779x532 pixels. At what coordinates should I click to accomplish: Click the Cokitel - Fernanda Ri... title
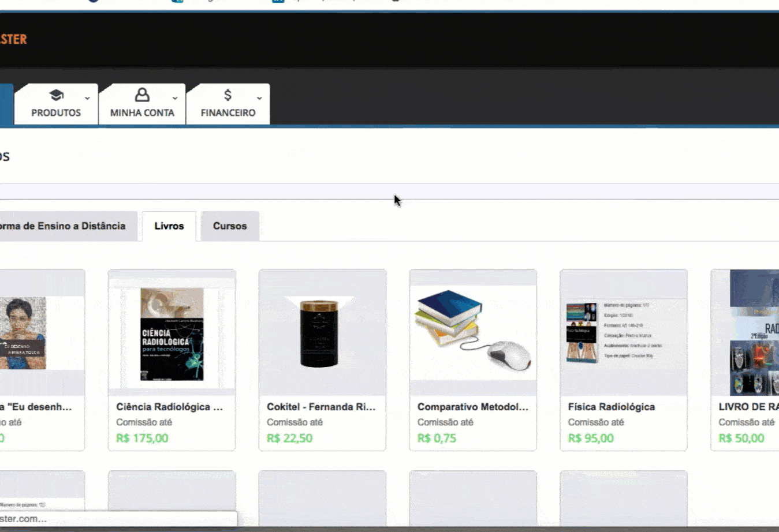point(321,407)
